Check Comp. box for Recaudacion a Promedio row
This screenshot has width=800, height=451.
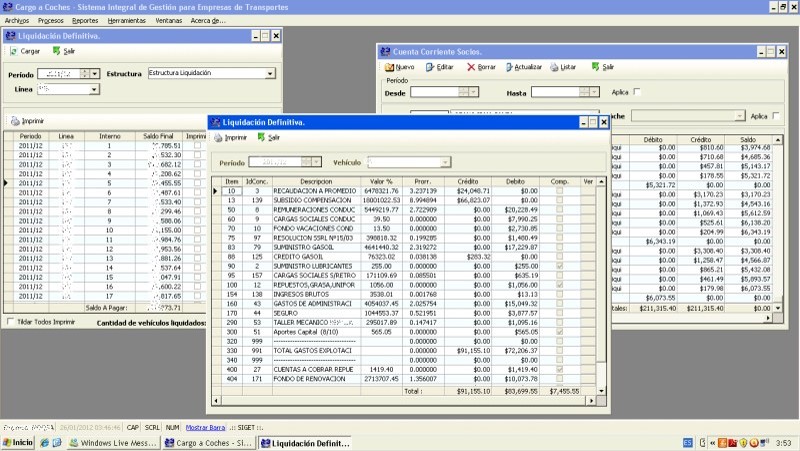click(559, 190)
